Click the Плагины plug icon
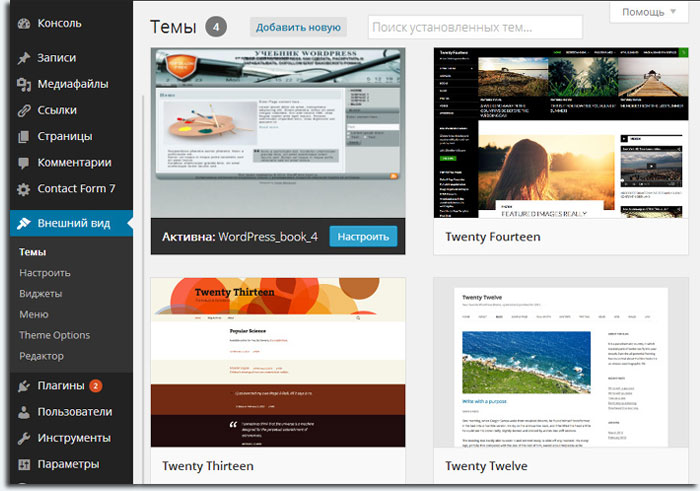700x491 pixels. (24, 386)
